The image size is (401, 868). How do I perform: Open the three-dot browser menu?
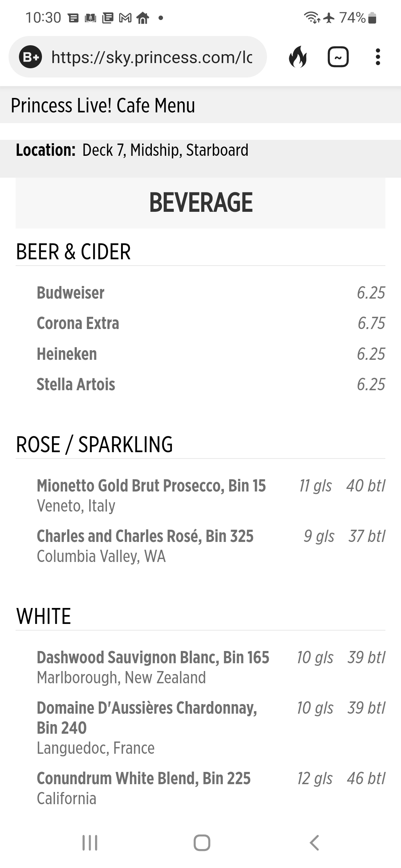(x=378, y=57)
